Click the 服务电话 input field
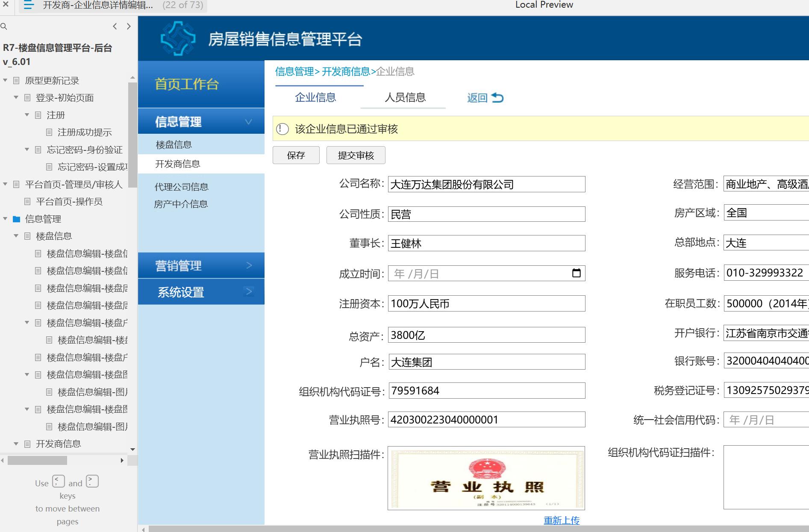 [766, 273]
